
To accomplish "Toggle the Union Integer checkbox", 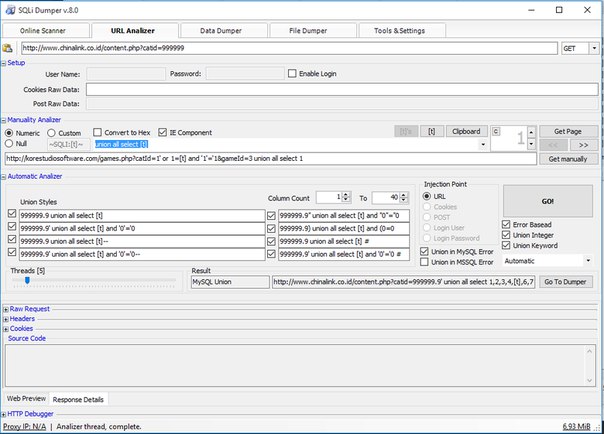I will tap(506, 235).
